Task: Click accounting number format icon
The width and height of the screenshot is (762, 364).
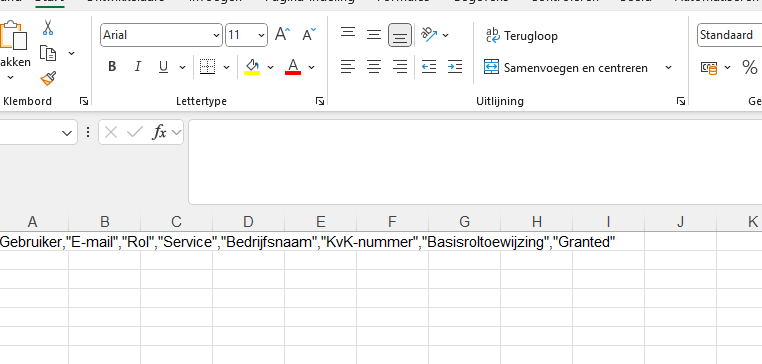Action: coord(709,68)
